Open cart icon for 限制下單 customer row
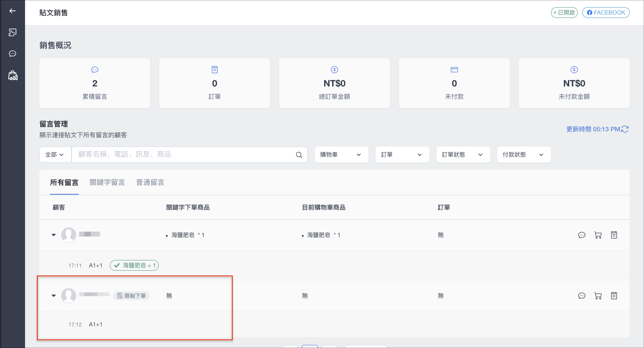Viewport: 644px width, 348px height. point(598,296)
